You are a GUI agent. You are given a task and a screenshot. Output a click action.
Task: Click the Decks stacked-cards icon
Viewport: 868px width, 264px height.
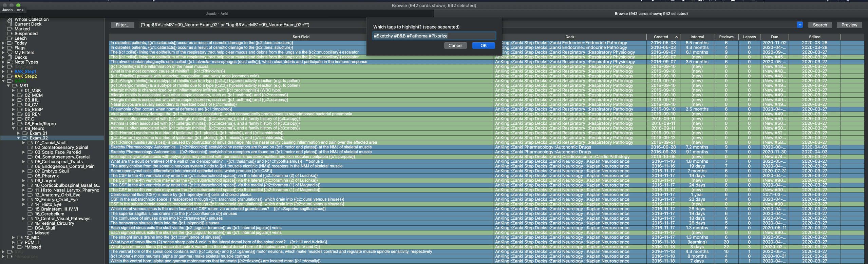point(10,58)
